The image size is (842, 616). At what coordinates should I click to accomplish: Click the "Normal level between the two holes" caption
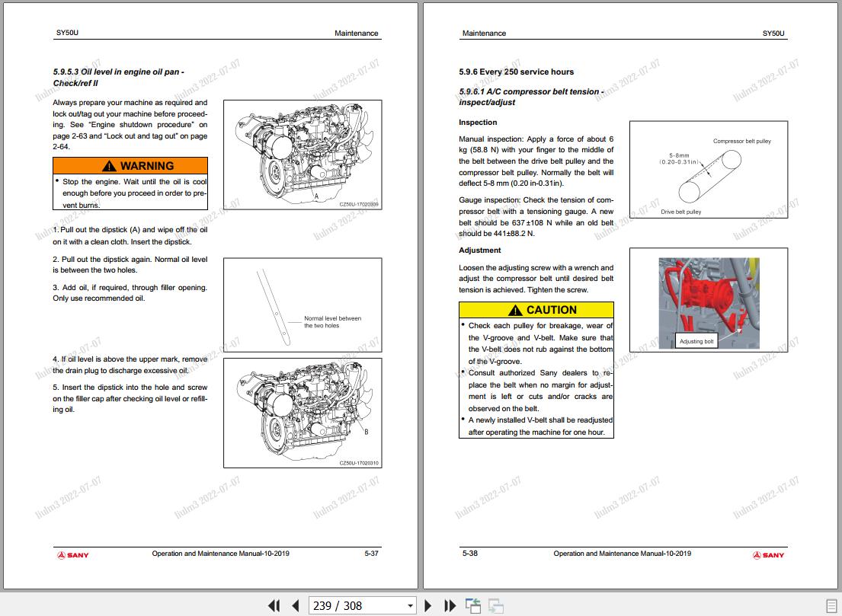coord(332,322)
